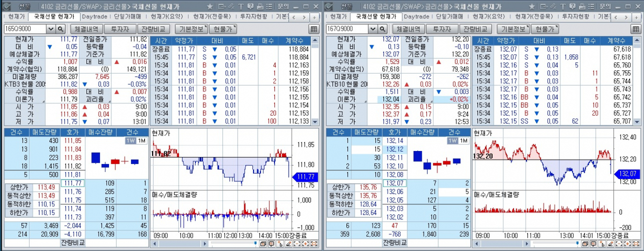This screenshot has height=251, width=644.
Task: Open 기본정보 dropdown button in right window
Action: (513, 29)
